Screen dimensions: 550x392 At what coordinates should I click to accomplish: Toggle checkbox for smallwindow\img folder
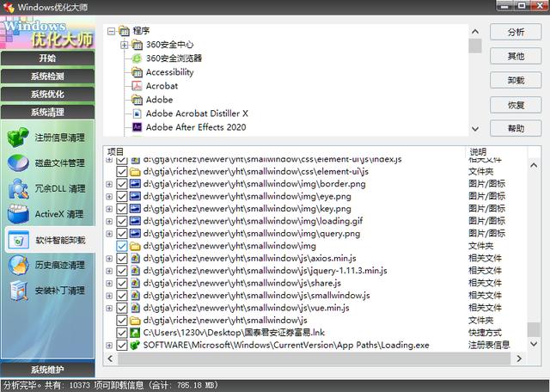click(x=122, y=246)
